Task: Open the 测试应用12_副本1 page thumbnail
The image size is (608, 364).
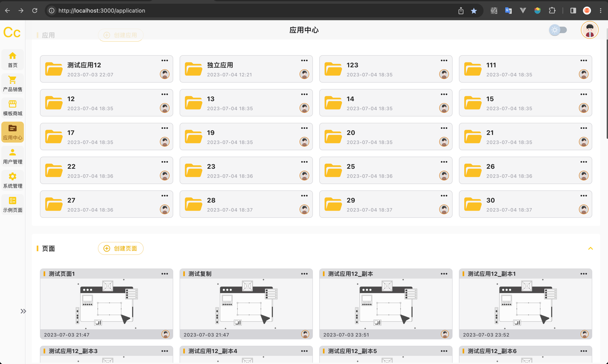Action: point(525,304)
